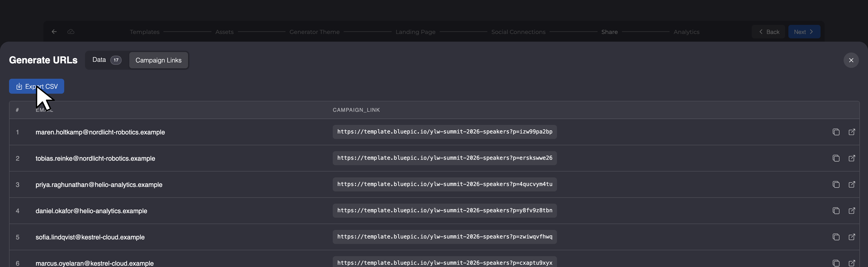
Task: Go to the Next wizard step
Action: point(804,32)
